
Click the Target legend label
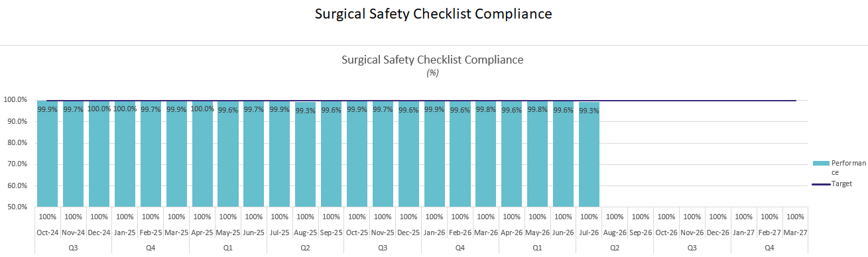tap(841, 183)
